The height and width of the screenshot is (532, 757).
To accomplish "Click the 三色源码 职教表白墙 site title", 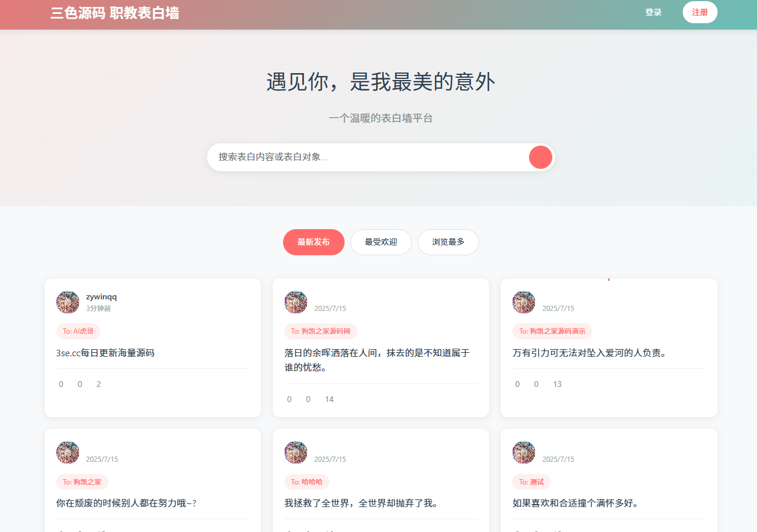I will pyautogui.click(x=115, y=13).
